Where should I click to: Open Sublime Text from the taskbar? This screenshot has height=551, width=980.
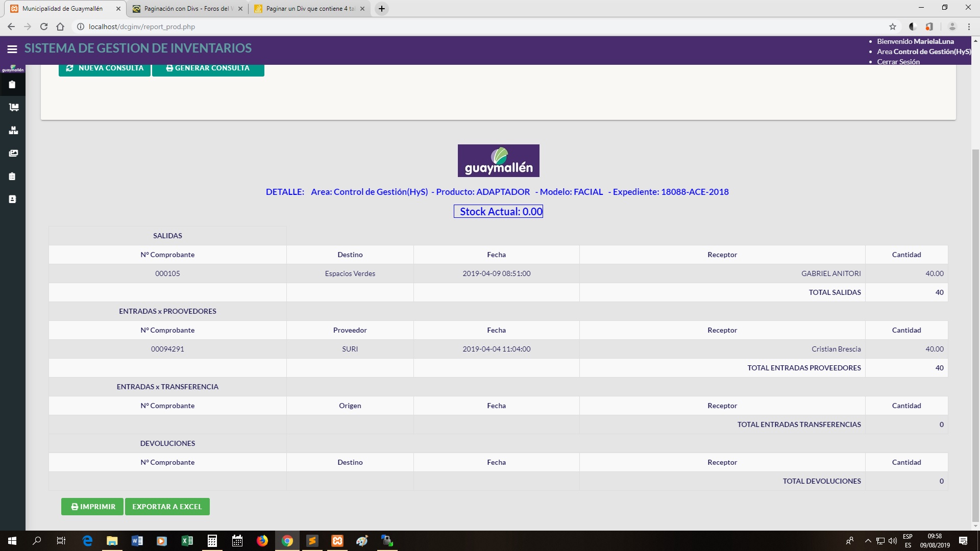click(312, 541)
